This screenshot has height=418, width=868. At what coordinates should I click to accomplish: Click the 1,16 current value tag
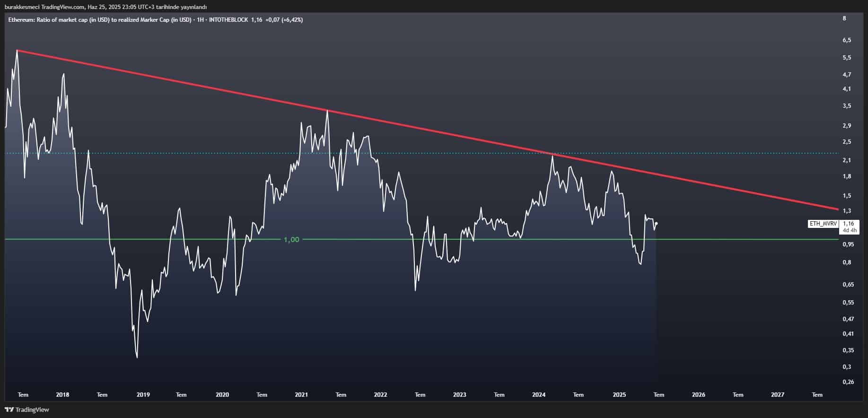coord(850,224)
